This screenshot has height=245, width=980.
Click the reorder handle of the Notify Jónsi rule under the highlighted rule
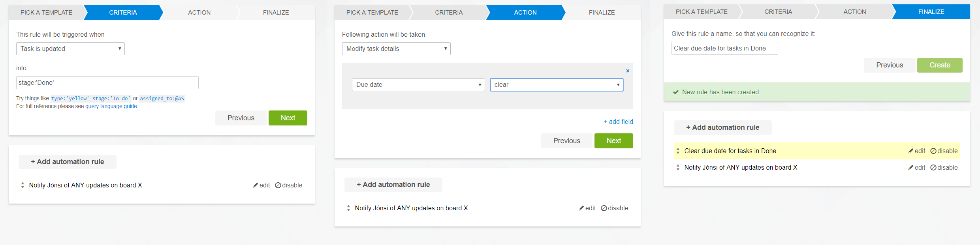(678, 168)
